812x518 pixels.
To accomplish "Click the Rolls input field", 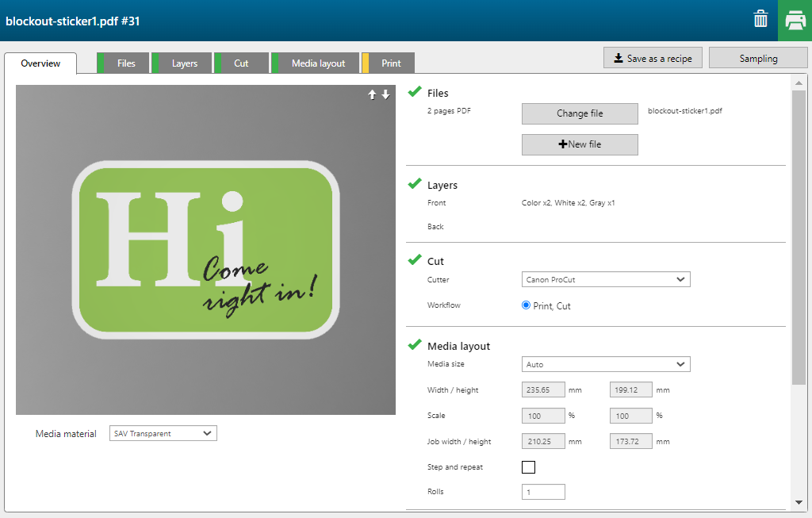I will tap(543, 492).
